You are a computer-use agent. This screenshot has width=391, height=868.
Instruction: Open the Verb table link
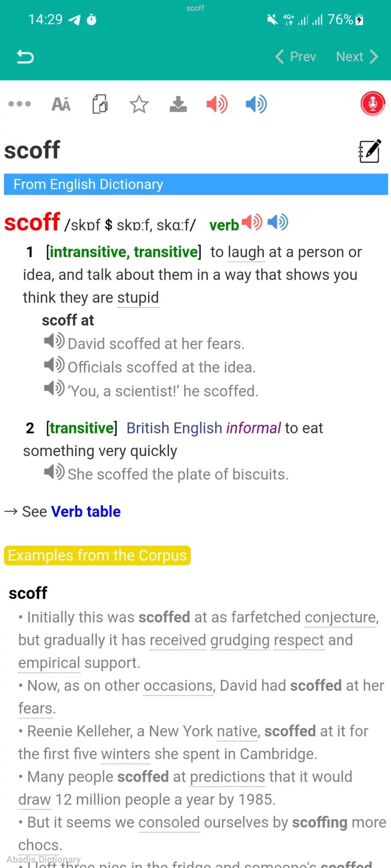(x=86, y=511)
